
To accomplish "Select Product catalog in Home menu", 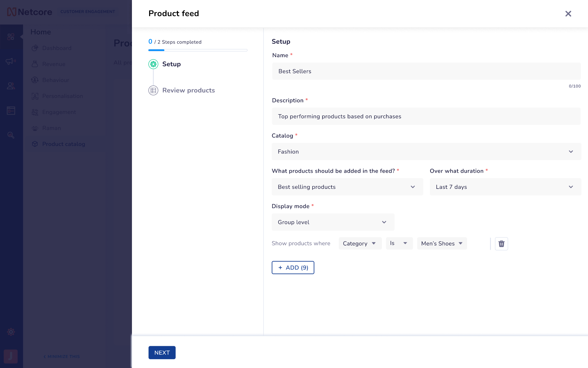I will pyautogui.click(x=64, y=144).
